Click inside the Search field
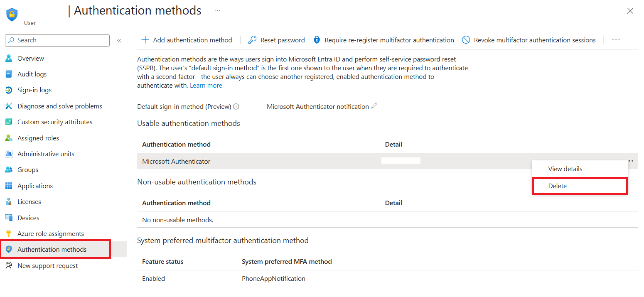Viewport: 644px width, 297px height. click(x=57, y=40)
